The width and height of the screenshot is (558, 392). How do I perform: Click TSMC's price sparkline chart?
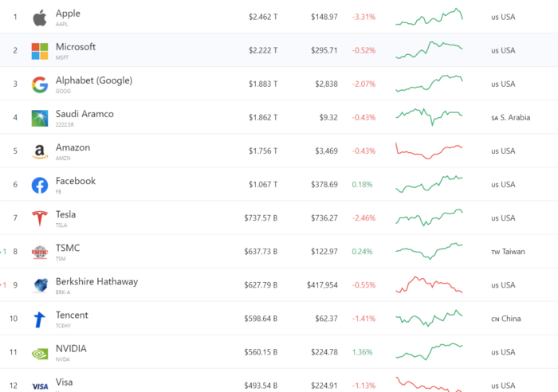(x=429, y=251)
